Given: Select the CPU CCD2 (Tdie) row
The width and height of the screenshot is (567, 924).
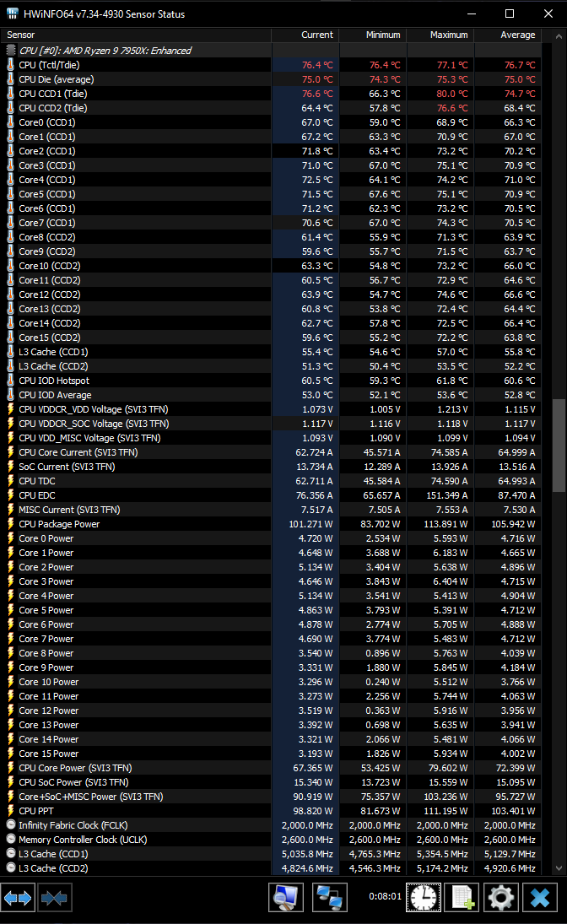Looking at the screenshot, I should coord(271,108).
